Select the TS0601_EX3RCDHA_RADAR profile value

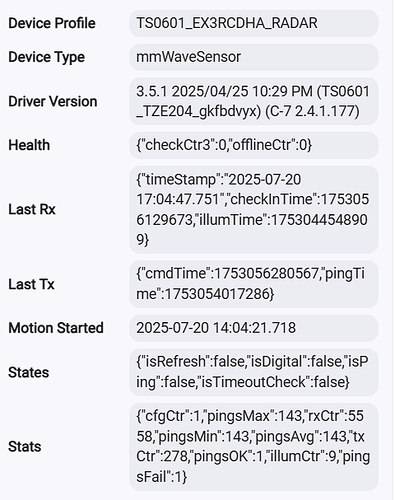click(254, 23)
